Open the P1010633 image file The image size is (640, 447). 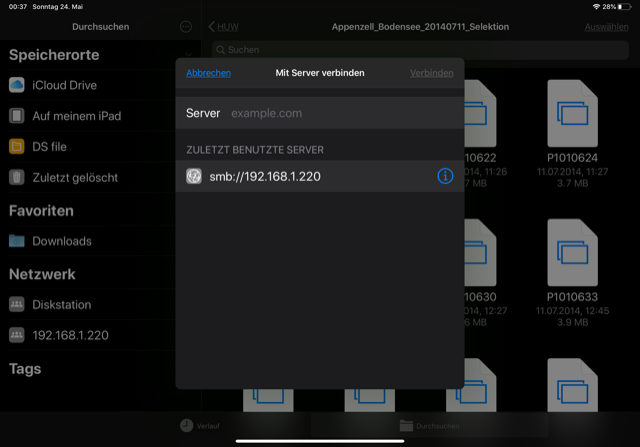click(572, 252)
